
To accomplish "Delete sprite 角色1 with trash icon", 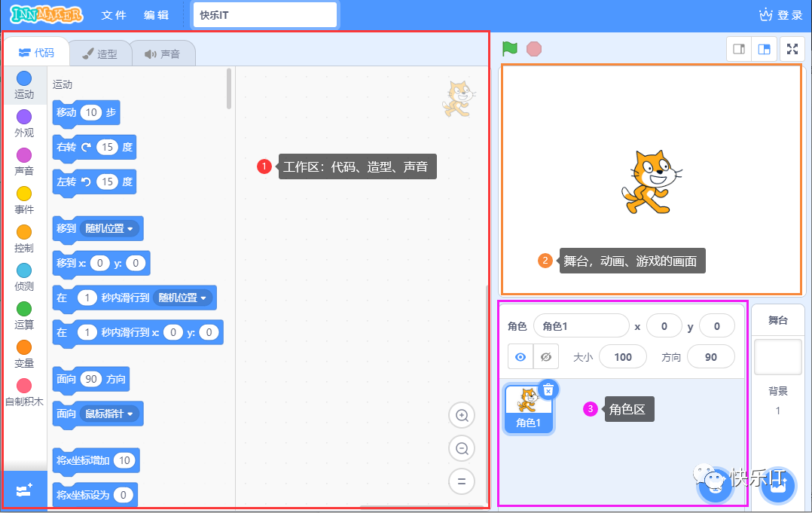I will pos(548,389).
